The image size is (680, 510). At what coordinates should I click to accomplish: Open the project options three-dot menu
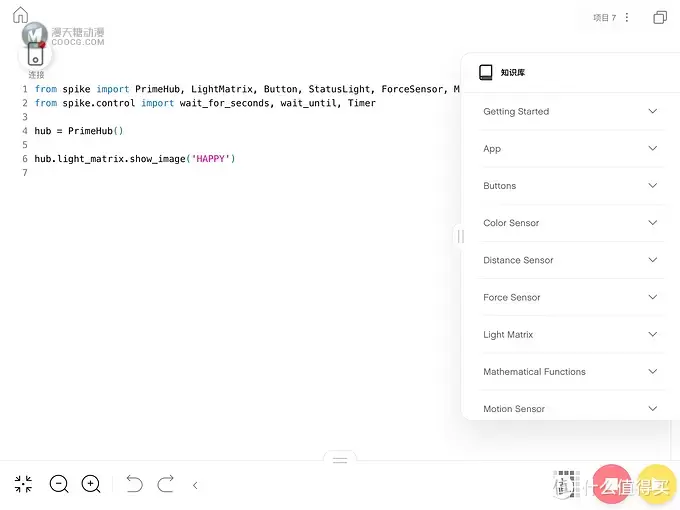tap(627, 17)
